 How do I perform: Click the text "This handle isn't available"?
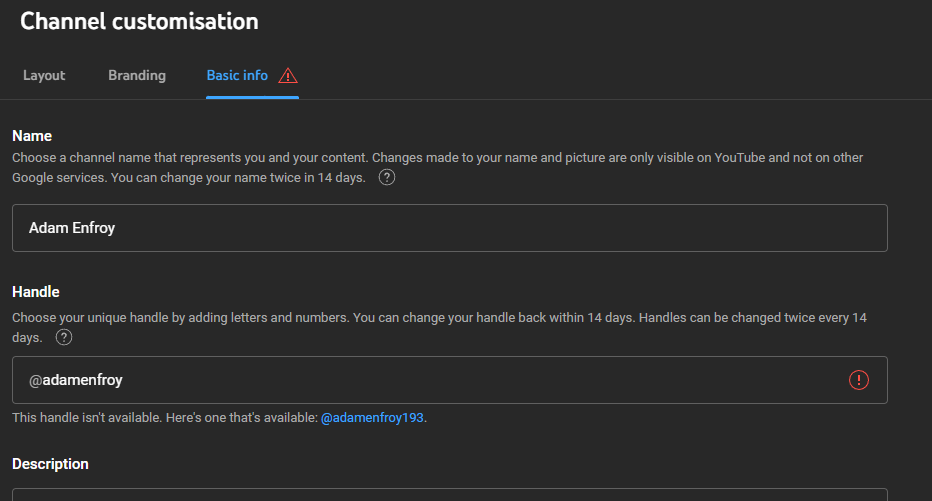(87, 418)
